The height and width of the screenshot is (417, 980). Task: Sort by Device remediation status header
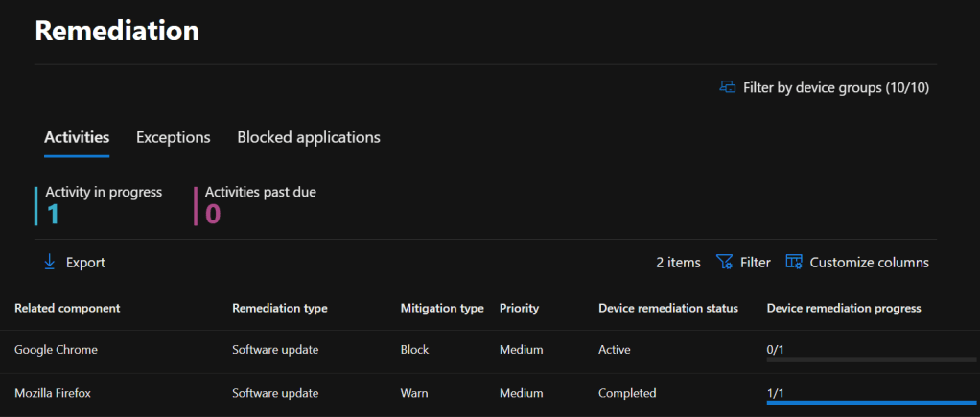668,308
